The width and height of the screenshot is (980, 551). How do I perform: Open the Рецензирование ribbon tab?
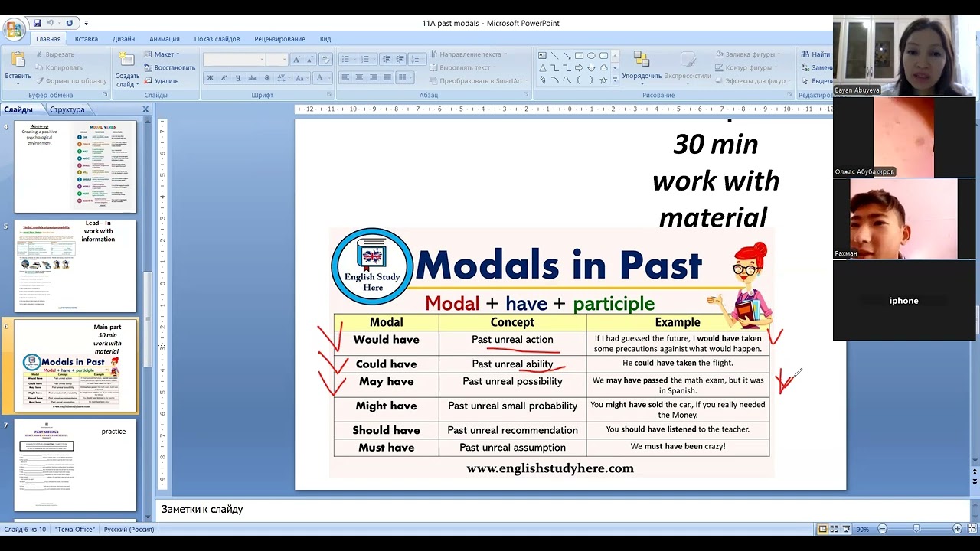point(279,39)
